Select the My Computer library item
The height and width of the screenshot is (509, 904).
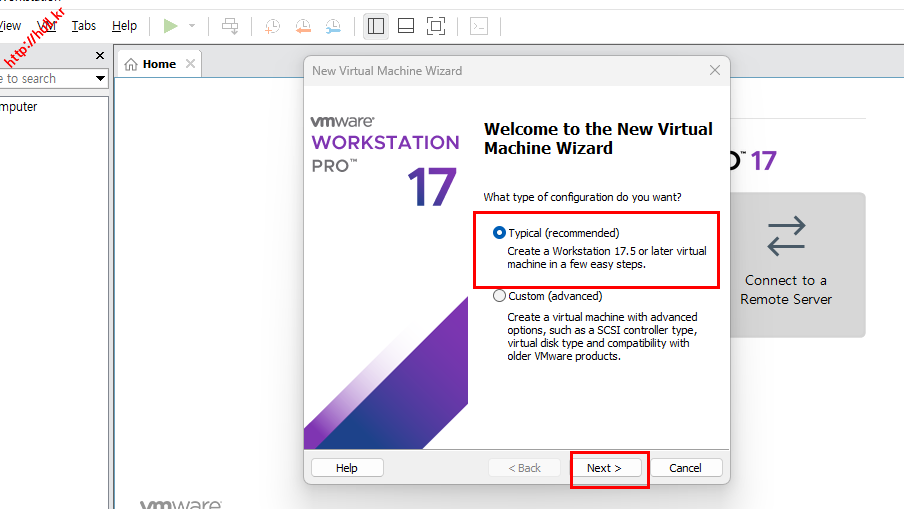tap(18, 107)
